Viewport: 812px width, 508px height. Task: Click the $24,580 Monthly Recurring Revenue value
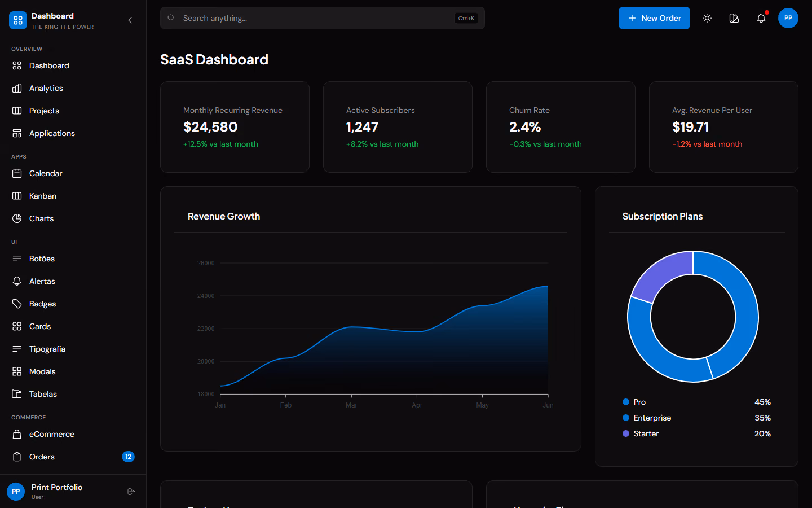click(210, 127)
